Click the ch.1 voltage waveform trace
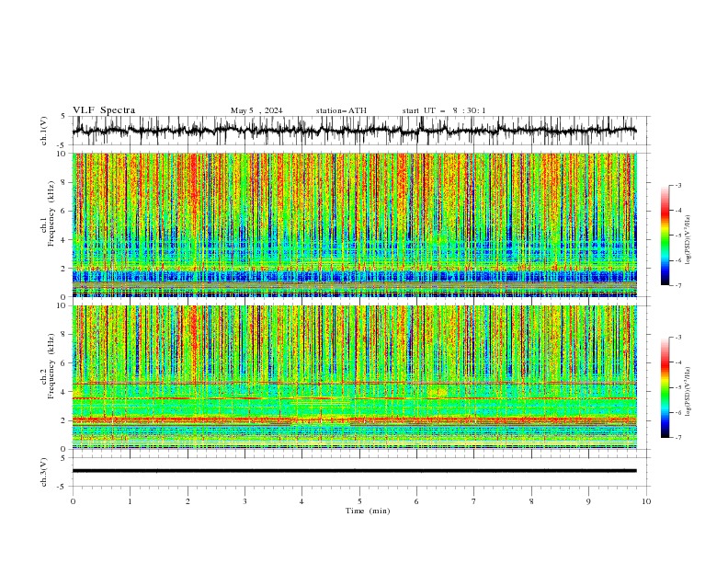The width and height of the screenshot is (728, 563). [354, 131]
